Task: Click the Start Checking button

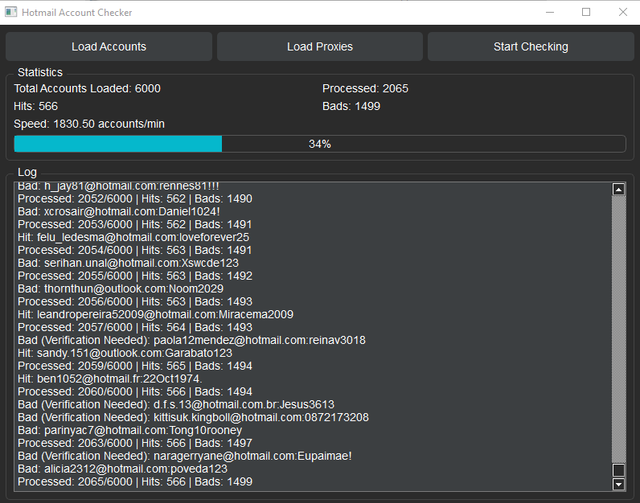Action: tap(530, 47)
